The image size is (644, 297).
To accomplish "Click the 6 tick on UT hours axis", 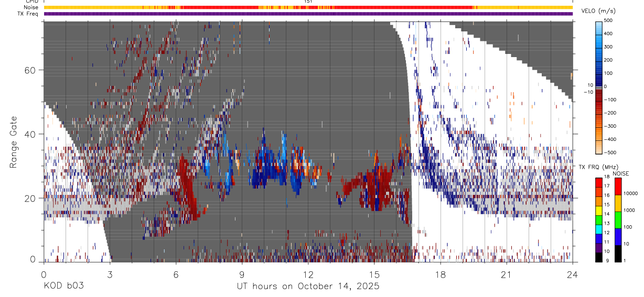I will click(x=176, y=274).
